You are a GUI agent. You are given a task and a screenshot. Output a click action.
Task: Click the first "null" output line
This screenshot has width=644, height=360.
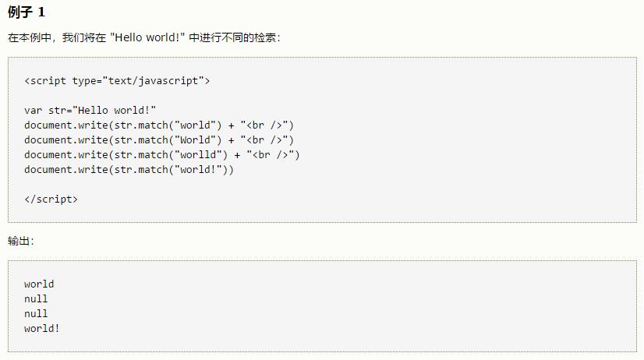36,298
